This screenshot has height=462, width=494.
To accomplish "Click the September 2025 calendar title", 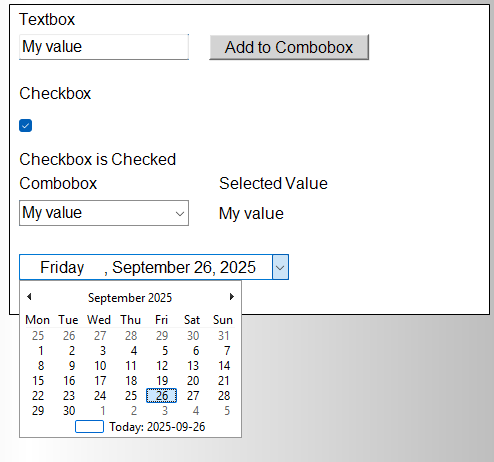I will (x=130, y=298).
